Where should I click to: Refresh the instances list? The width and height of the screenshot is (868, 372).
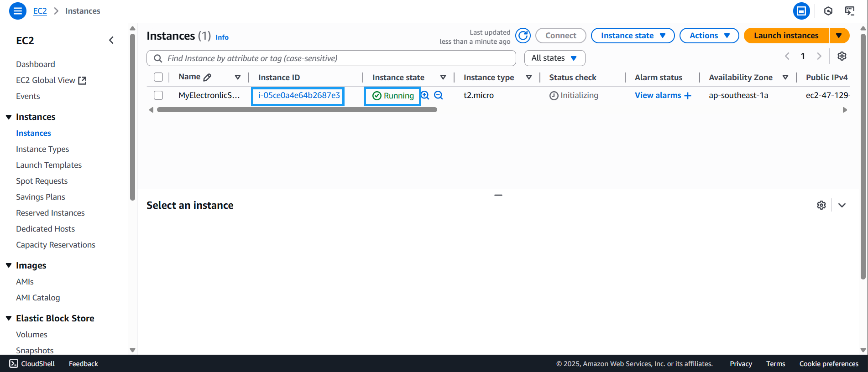point(523,36)
